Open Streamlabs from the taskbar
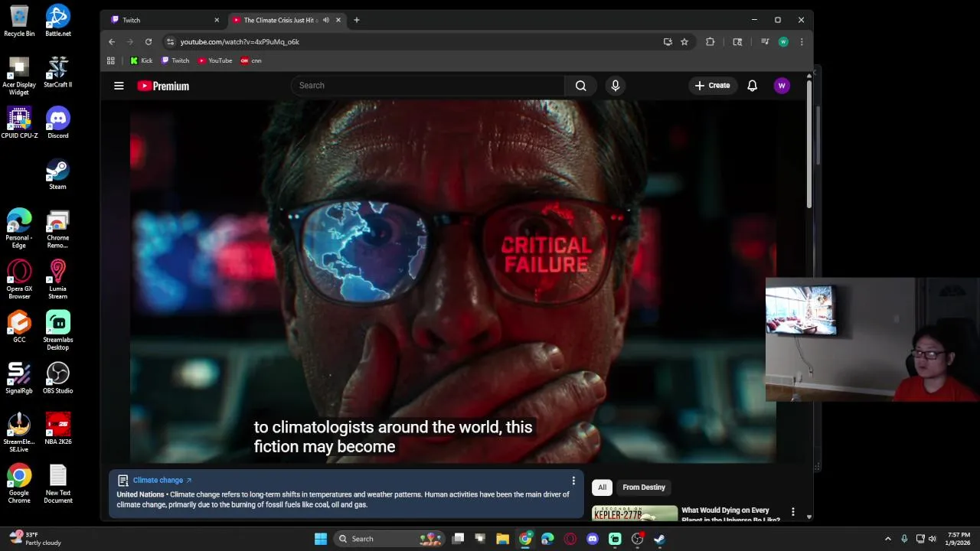980x551 pixels. [615, 539]
